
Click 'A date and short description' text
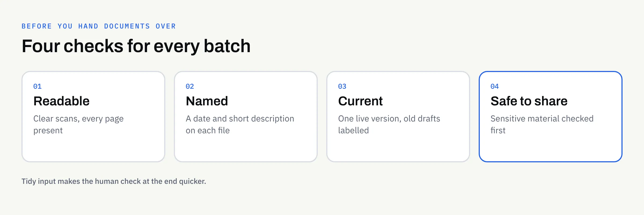[240, 119]
